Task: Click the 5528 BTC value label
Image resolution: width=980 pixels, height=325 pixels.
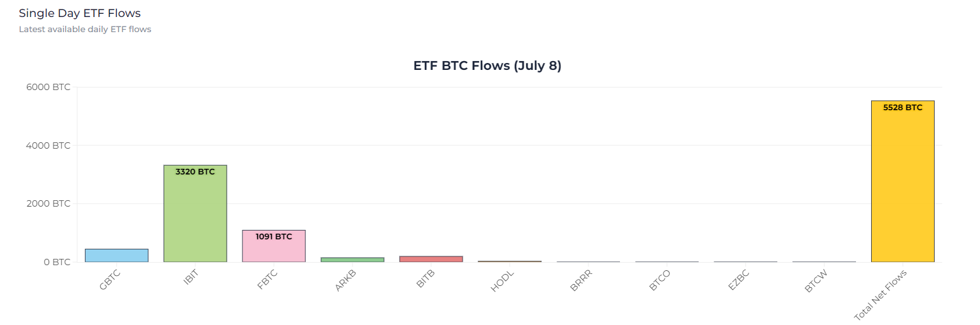Action: point(903,108)
